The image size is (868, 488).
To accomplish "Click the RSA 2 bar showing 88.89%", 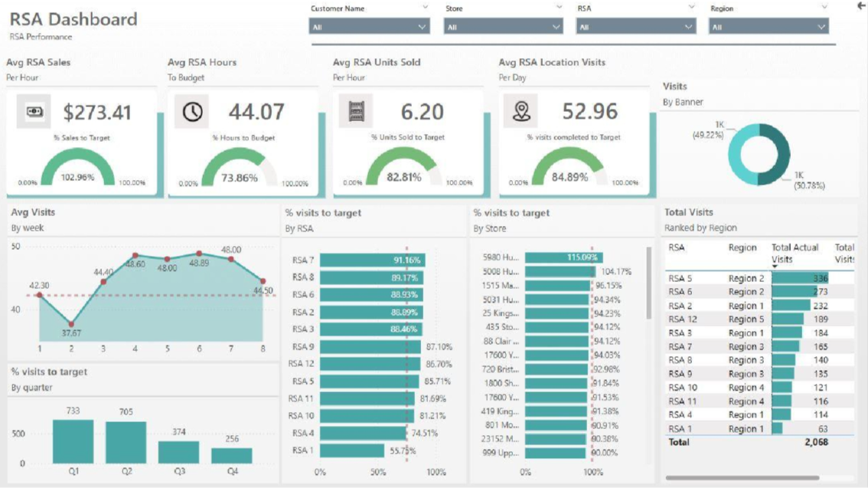I will click(x=371, y=312).
